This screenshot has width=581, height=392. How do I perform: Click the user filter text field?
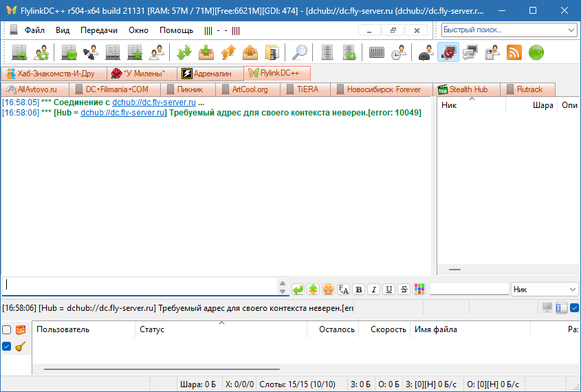point(469,289)
